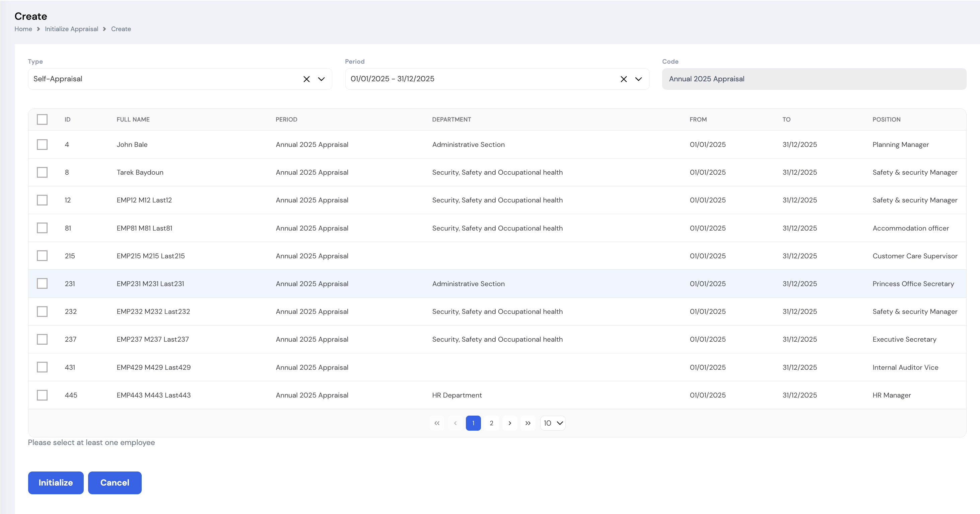Click the Cancel button
Screen dimensions: 980x514
coord(115,483)
